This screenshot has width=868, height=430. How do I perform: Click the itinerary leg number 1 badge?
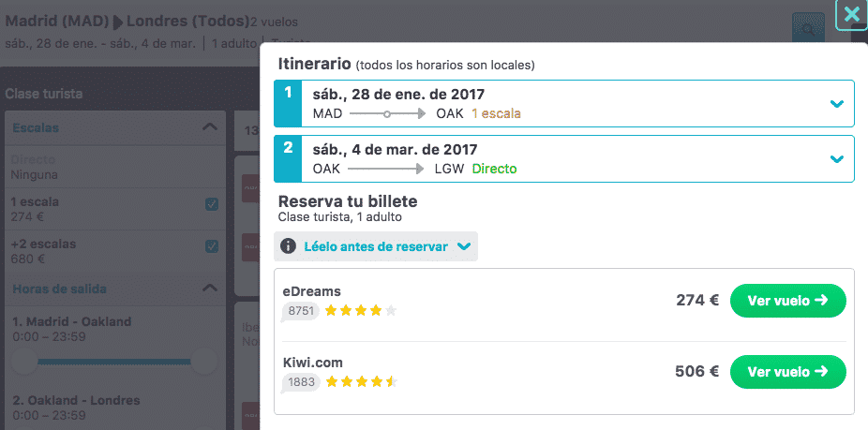288,103
